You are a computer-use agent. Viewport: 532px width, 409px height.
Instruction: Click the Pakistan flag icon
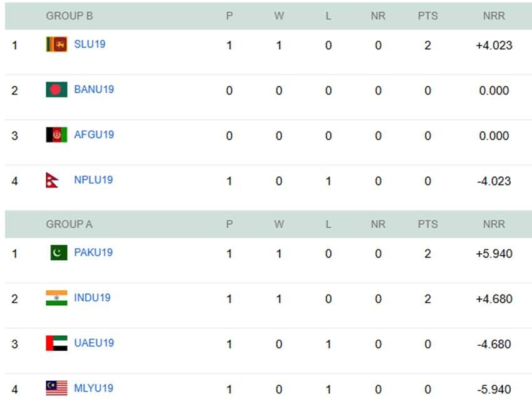[x=58, y=253]
